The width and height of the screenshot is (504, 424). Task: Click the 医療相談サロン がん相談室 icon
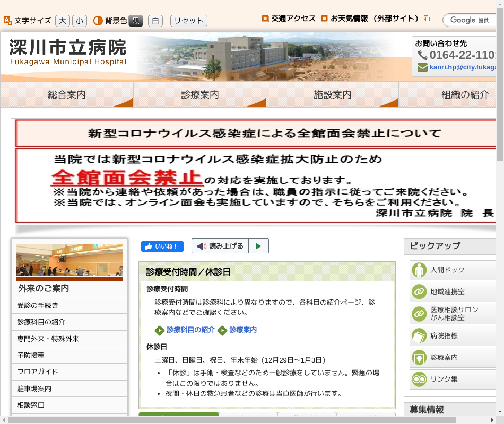(419, 314)
